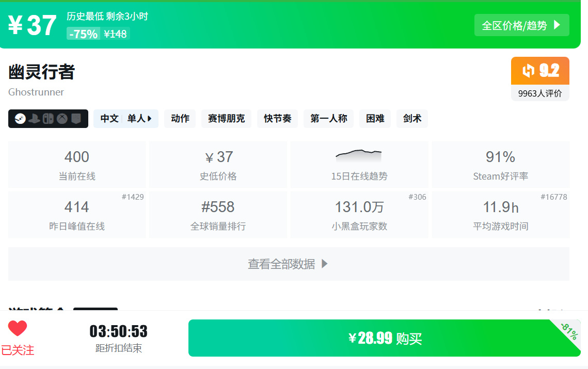
Task: Select the PlayStation platform icon
Action: tap(34, 119)
